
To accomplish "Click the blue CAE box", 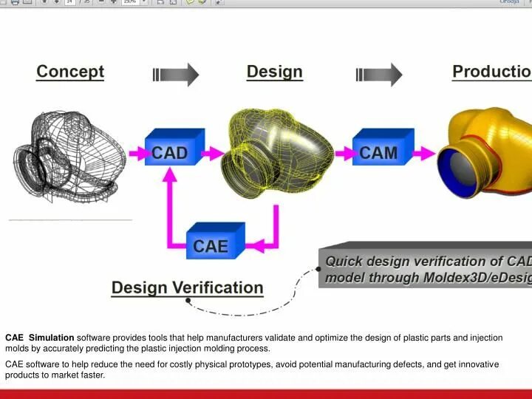I will click(216, 241).
